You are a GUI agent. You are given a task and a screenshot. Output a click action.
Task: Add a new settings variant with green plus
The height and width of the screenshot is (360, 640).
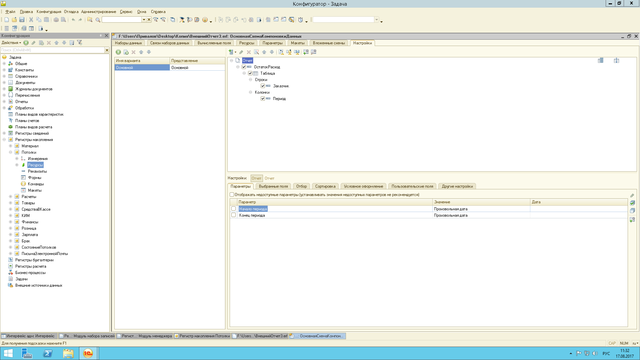tap(118, 52)
